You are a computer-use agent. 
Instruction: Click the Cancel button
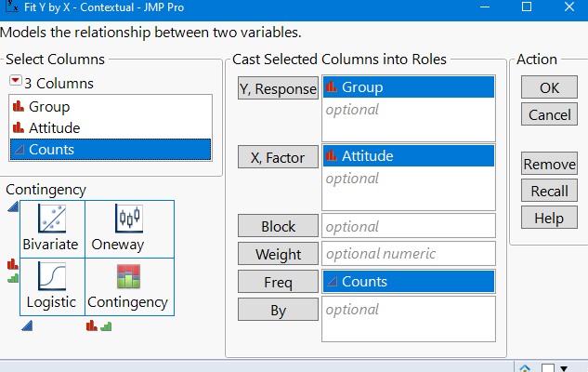click(x=549, y=114)
